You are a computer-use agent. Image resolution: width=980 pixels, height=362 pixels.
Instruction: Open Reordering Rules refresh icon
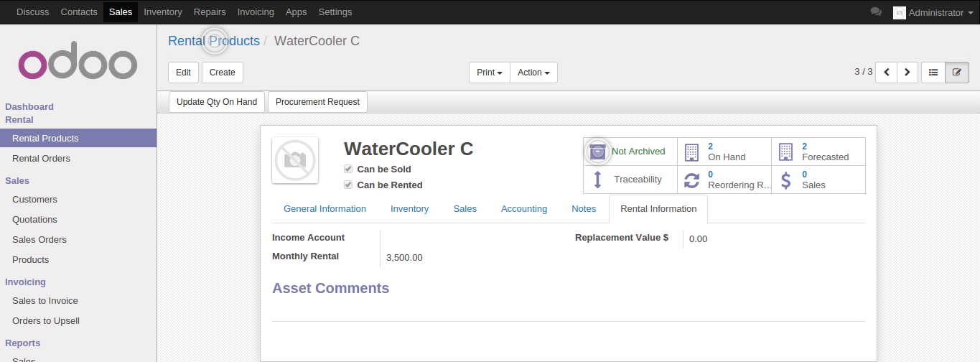tap(691, 180)
